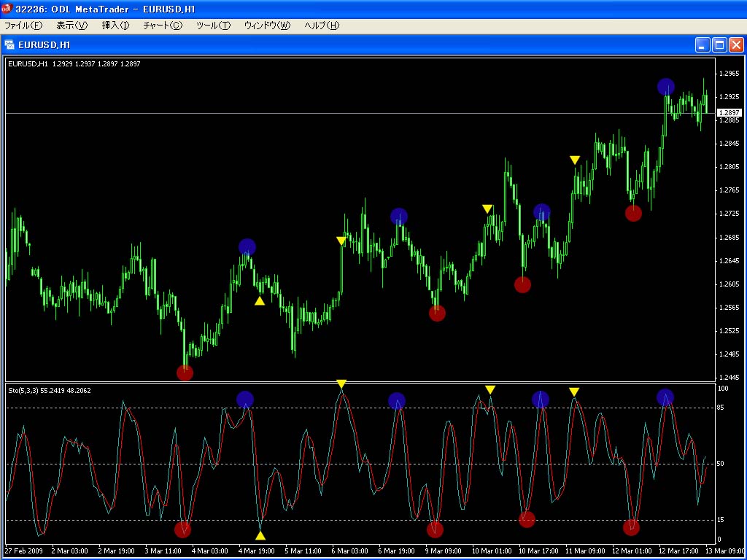Open the 挿入(I) menu
The width and height of the screenshot is (747, 560).
(115, 26)
